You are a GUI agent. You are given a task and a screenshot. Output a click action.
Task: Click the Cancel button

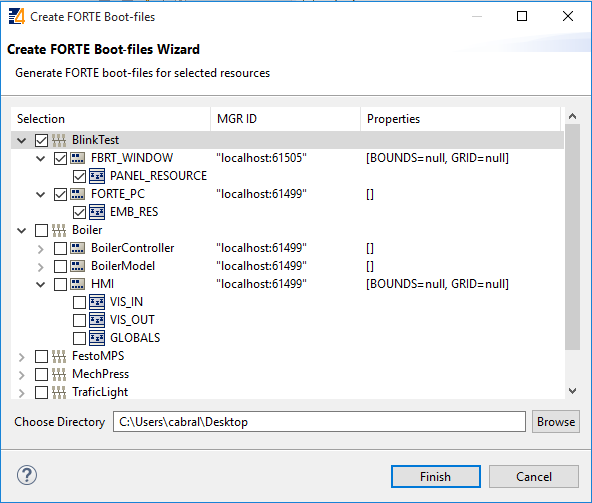(534, 477)
